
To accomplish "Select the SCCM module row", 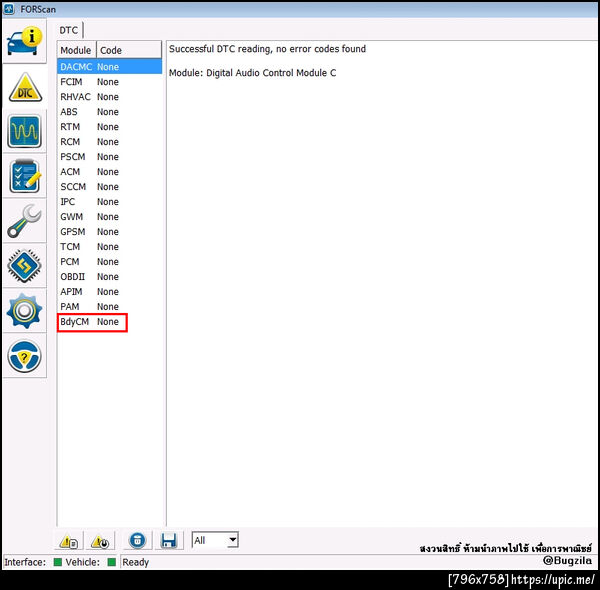I will click(x=109, y=187).
